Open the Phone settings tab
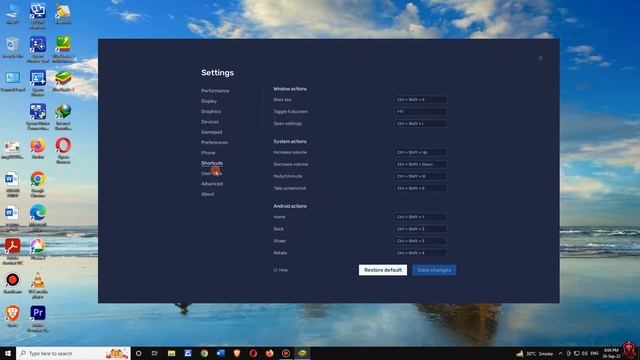Viewport: 640px width, 360px height. tap(208, 153)
